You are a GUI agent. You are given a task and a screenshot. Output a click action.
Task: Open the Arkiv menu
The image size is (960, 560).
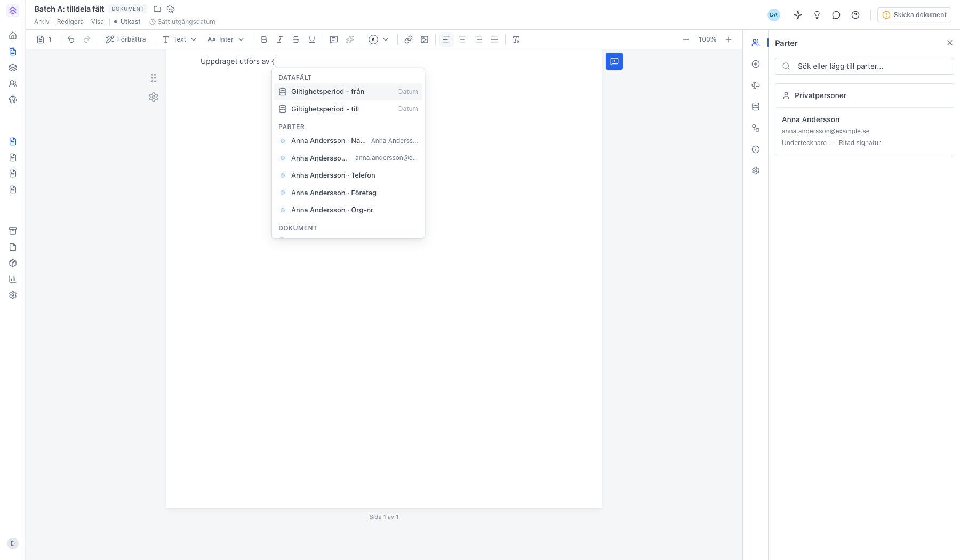coord(42,22)
